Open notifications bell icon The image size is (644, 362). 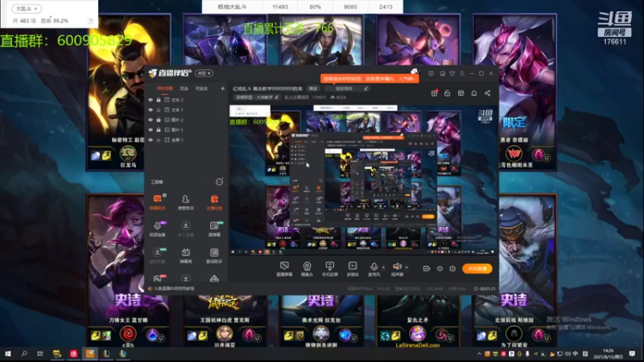point(474,93)
